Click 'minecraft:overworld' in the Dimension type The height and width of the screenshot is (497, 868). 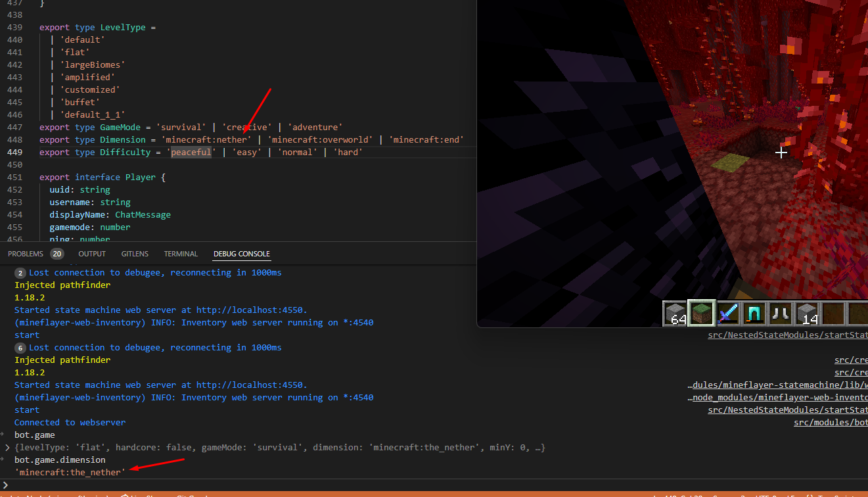tap(321, 140)
